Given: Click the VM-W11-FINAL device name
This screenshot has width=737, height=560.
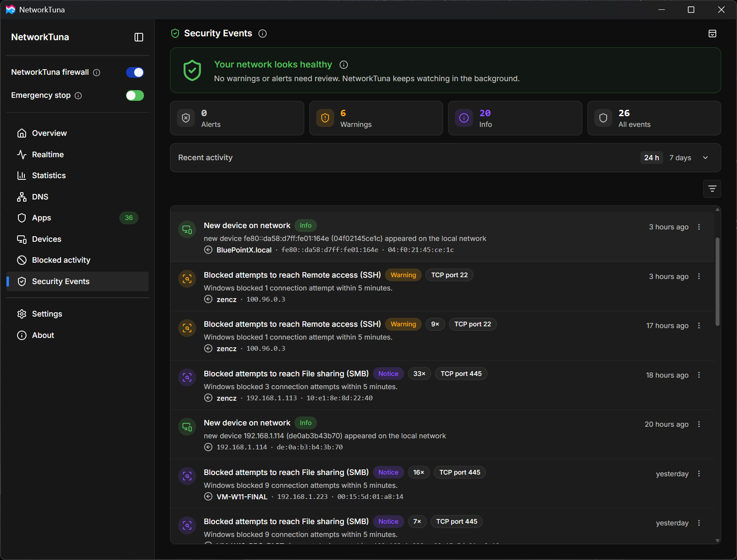Looking at the screenshot, I should click(x=242, y=497).
